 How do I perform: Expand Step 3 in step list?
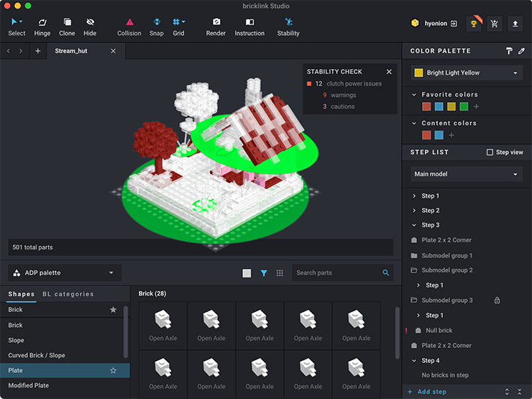click(x=414, y=225)
